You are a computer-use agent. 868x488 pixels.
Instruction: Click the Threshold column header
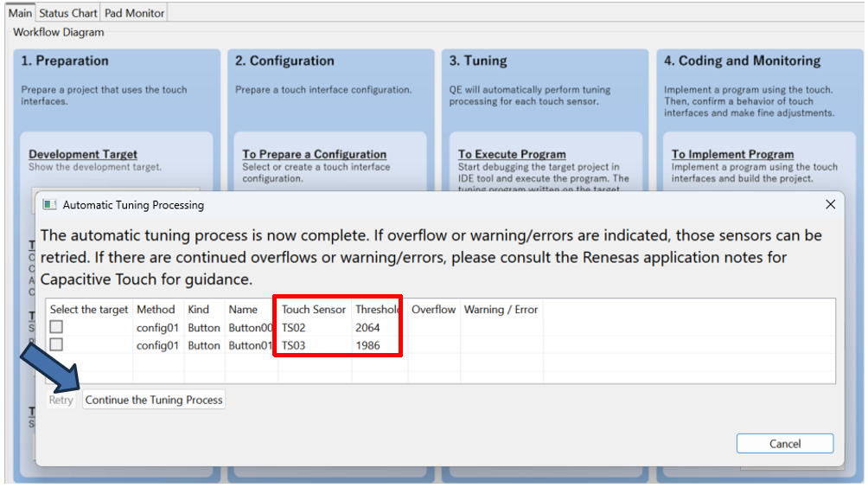pyautogui.click(x=378, y=310)
